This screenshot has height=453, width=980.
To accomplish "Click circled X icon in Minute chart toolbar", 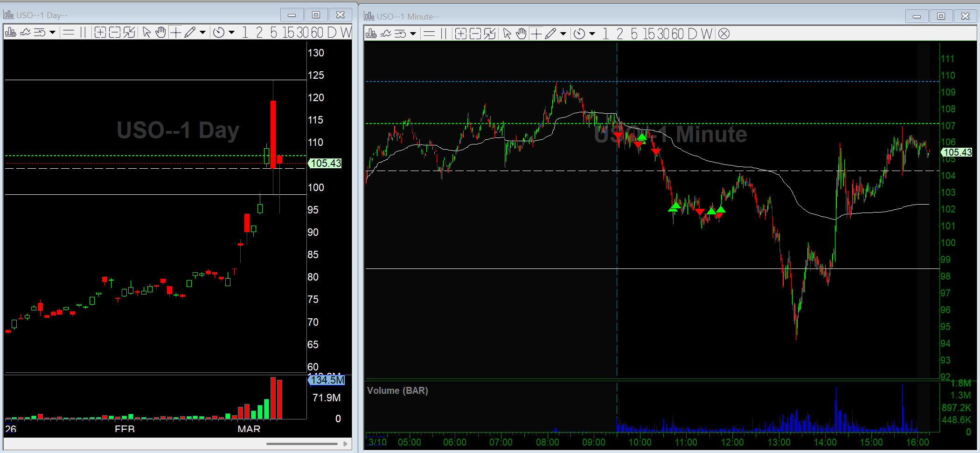I will point(724,34).
